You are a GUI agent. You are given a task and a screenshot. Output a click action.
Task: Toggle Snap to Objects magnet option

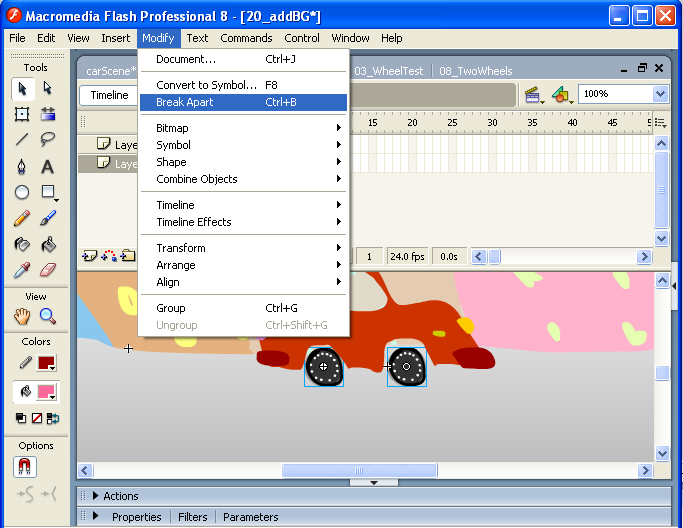tap(25, 467)
